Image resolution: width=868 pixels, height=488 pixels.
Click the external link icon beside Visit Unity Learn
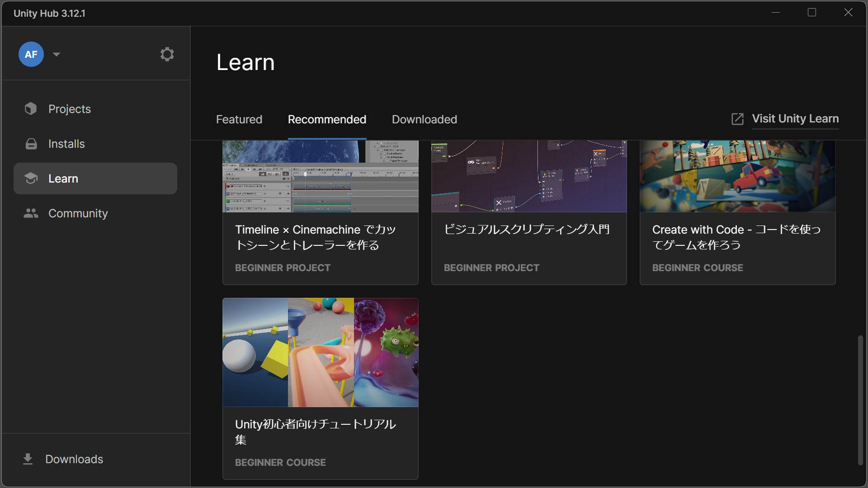[737, 119]
